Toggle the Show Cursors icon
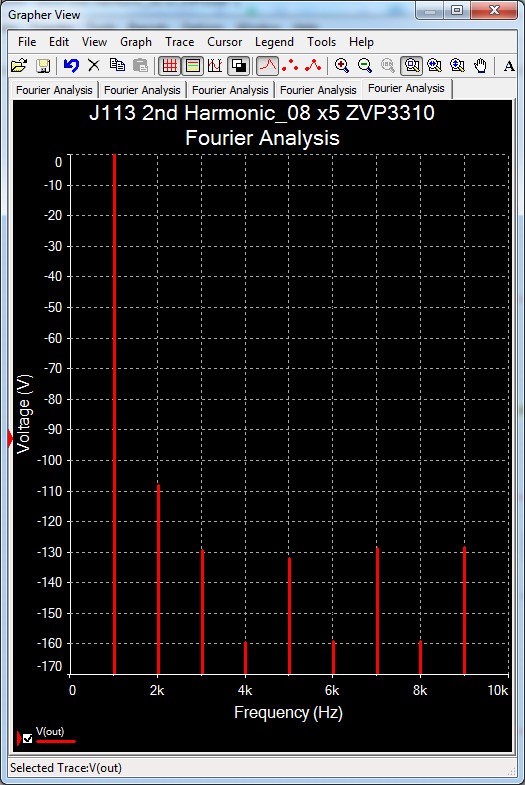This screenshot has height=785, width=525. click(x=215, y=66)
